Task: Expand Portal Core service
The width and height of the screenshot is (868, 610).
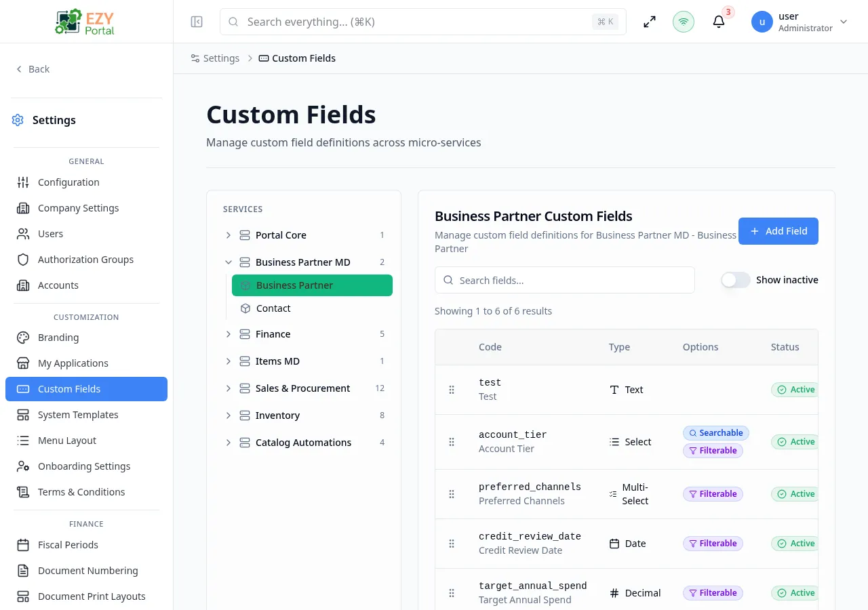Action: [x=229, y=235]
